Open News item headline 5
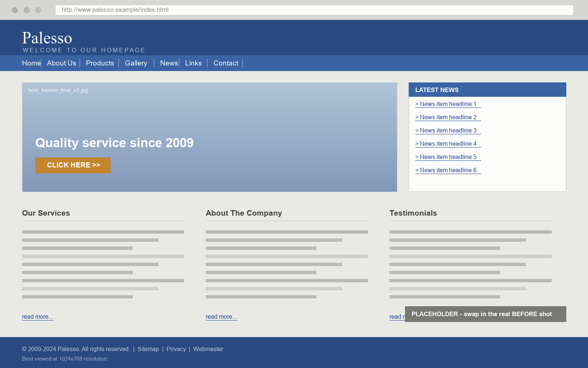This screenshot has height=368, width=588. coord(448,157)
